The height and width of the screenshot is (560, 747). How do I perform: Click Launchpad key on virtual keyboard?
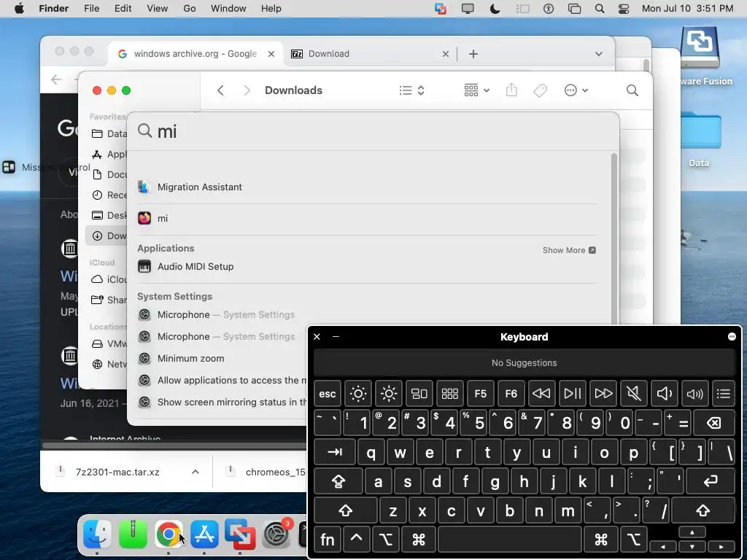tap(449, 394)
